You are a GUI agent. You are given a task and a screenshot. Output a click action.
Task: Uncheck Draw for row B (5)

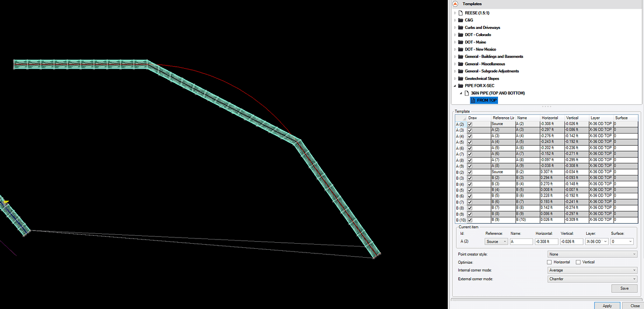click(x=470, y=190)
